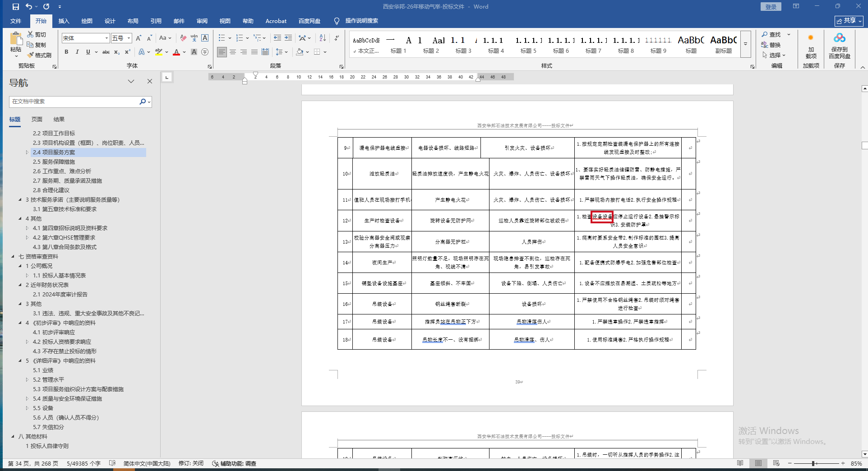This screenshot has width=868, height=471.
Task: Click the 登录 (Sign in) button
Action: click(771, 6)
